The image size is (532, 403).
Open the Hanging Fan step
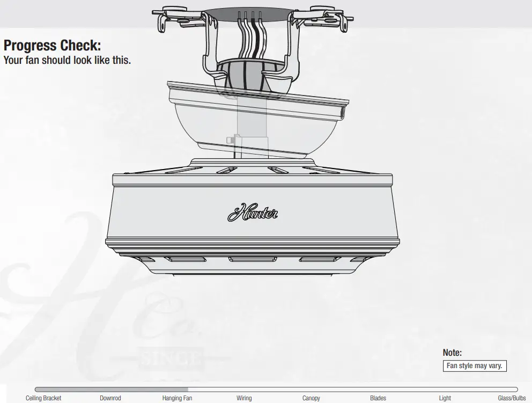tap(178, 398)
